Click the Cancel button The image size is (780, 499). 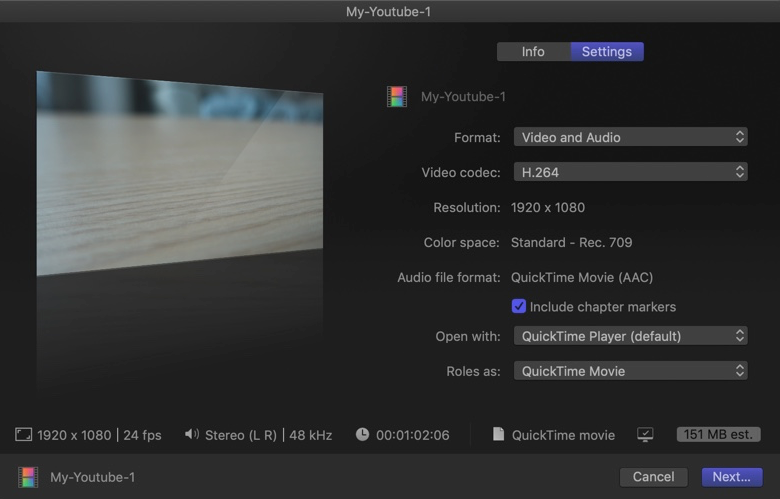[x=653, y=477]
